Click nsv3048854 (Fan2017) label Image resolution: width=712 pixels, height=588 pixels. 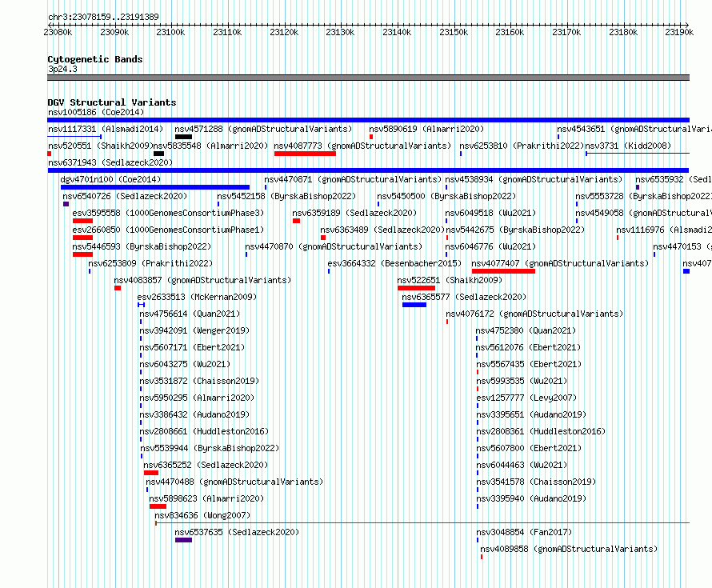[x=525, y=532]
